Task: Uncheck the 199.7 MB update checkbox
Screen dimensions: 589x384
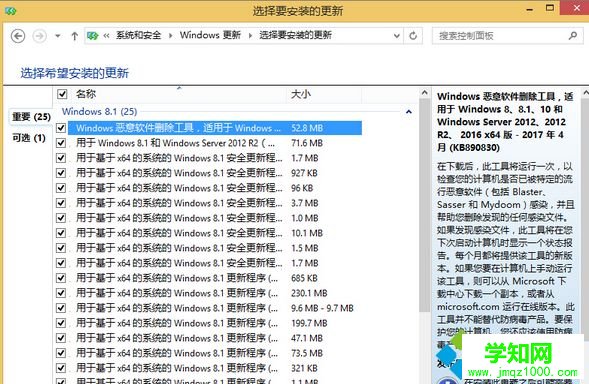Action: (x=61, y=324)
